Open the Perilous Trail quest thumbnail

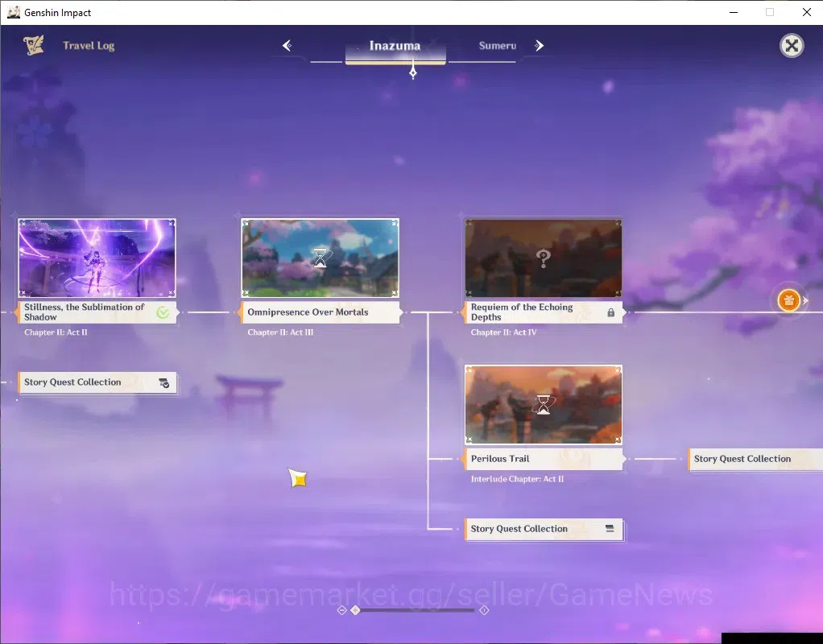pos(544,405)
